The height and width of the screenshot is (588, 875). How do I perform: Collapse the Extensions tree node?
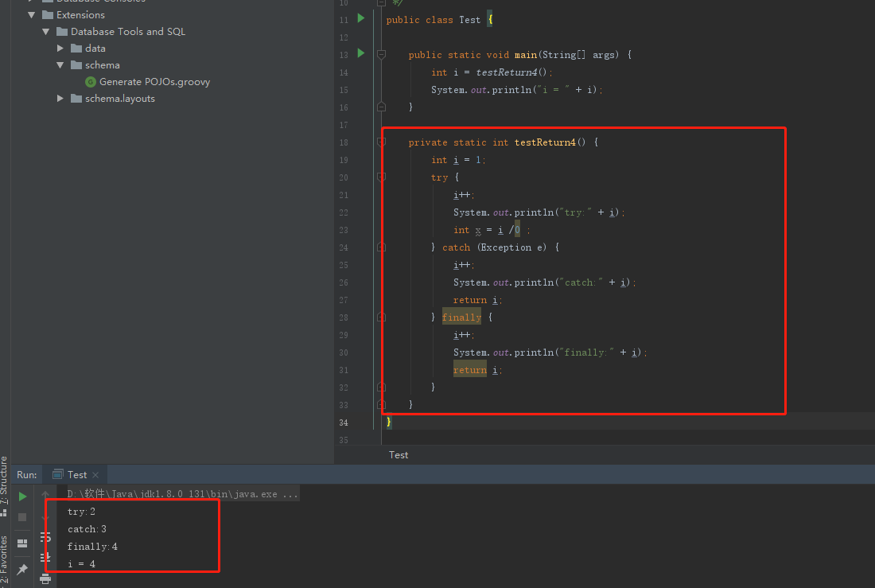coord(31,15)
